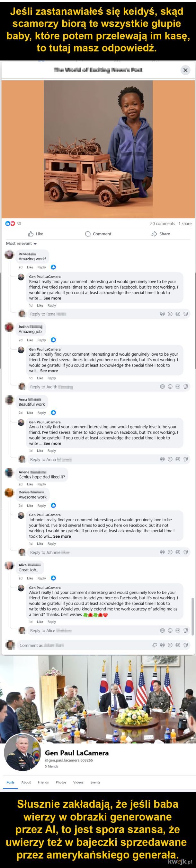Open the 20 comments link
Viewport: 196px width, 868px height.
click(162, 223)
